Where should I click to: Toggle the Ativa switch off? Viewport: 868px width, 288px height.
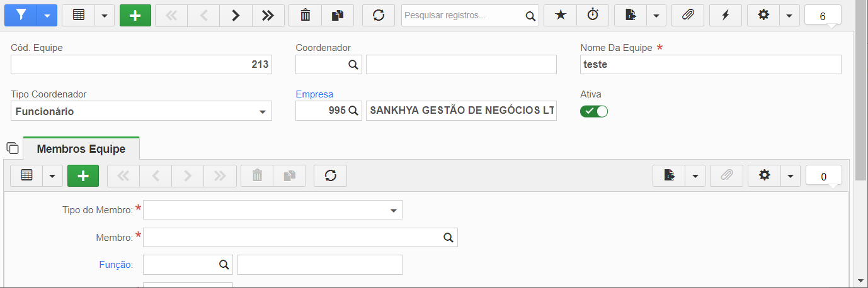[x=594, y=111]
